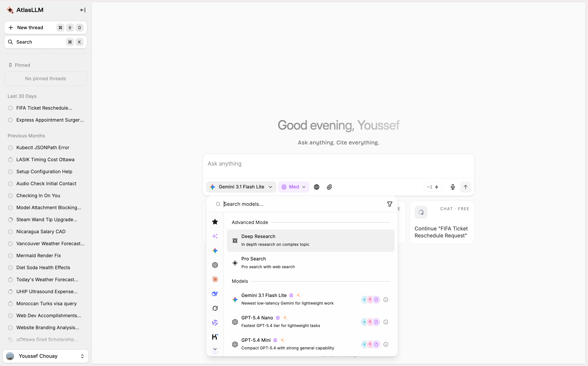Expand the Med reasoning level dropdown
Screen dimensions: 588x366
click(x=293, y=187)
